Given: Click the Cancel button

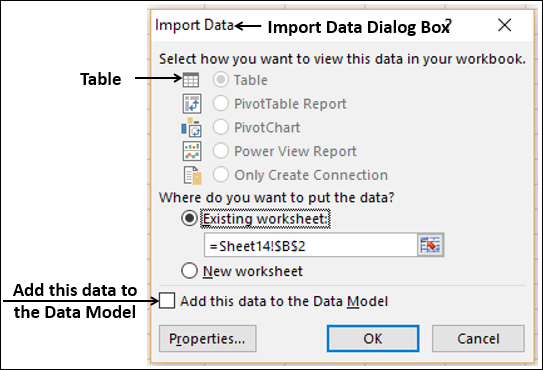Looking at the screenshot, I should (478, 338).
